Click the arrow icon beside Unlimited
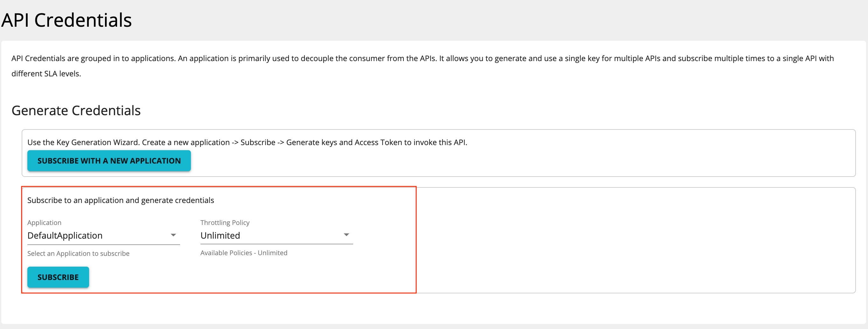 346,234
